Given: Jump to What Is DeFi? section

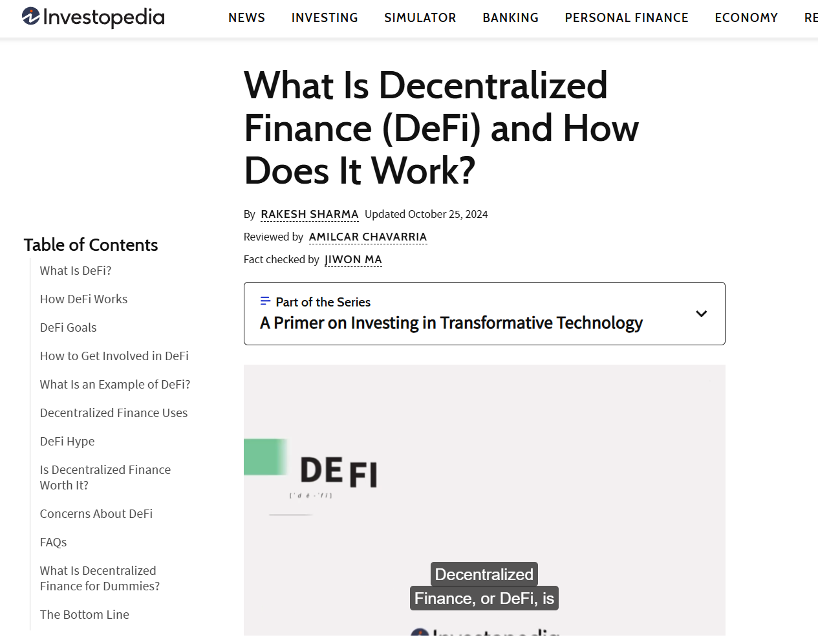Looking at the screenshot, I should coord(76,271).
